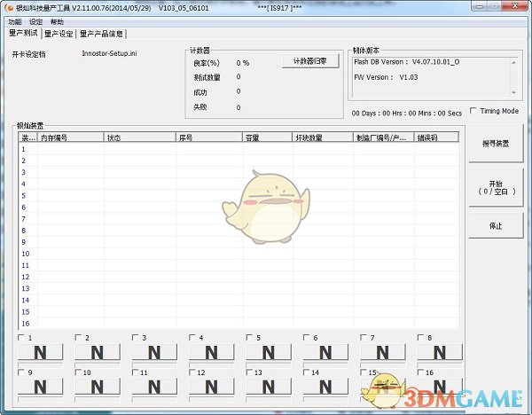Check the port 12 checkbox

point(192,372)
